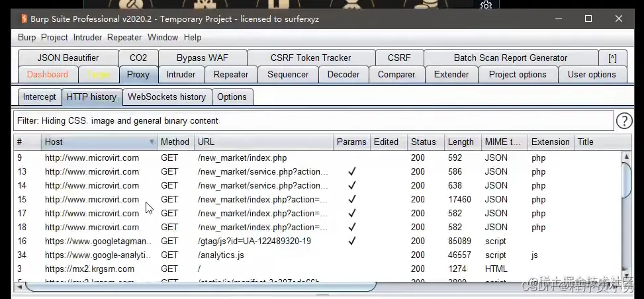
Task: Open the Intruder menu
Action: pos(87,37)
